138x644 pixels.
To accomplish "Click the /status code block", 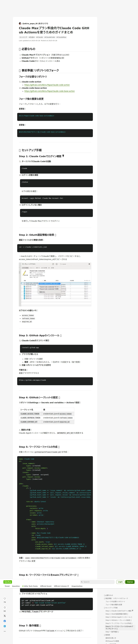I will (56, 183).
